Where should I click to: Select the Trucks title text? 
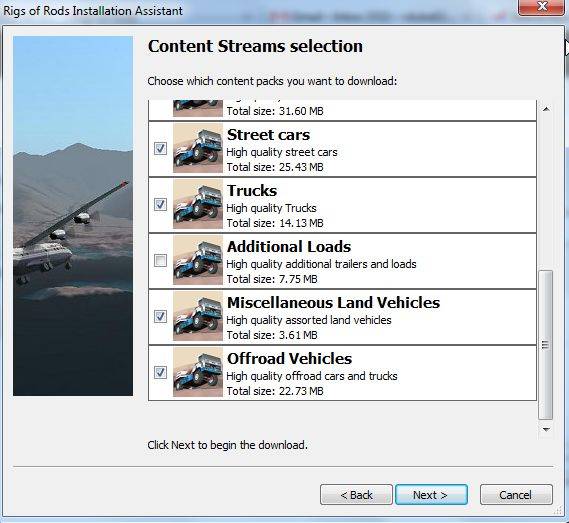[x=252, y=191]
